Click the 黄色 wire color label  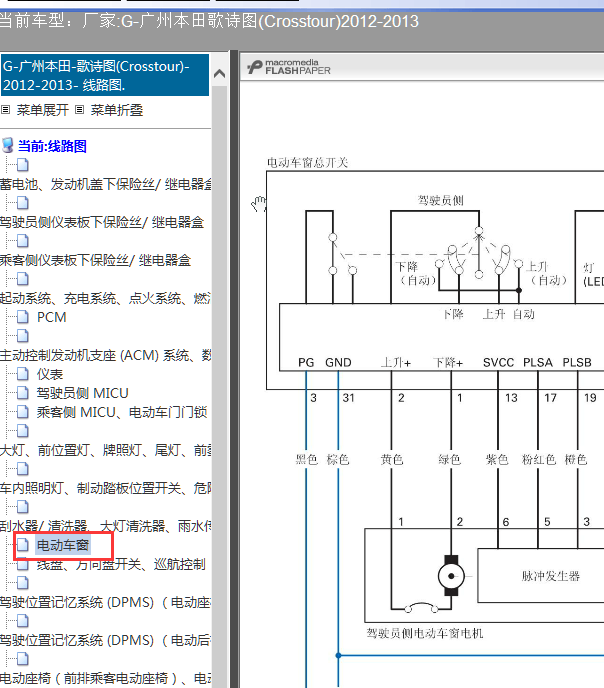coord(392,459)
